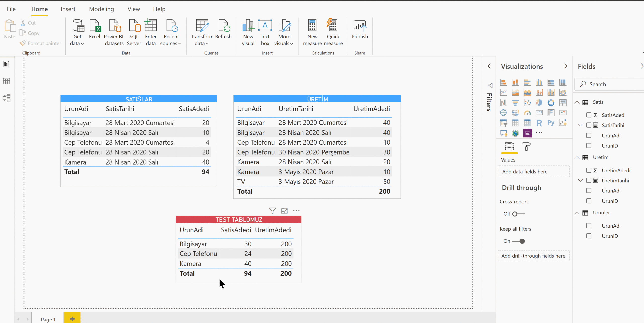Insert a Text box
644x323 pixels.
pos(265,32)
